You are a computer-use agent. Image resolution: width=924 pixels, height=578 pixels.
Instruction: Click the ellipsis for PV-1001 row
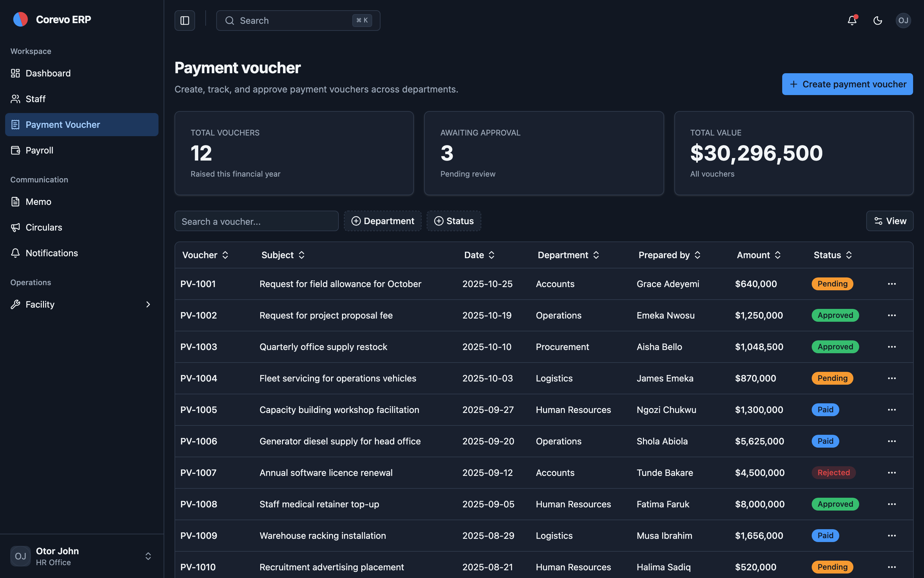point(892,284)
